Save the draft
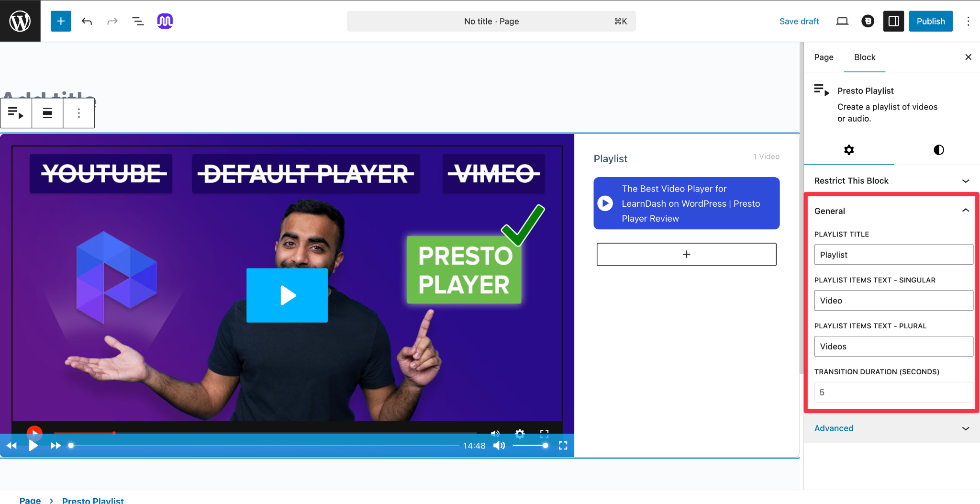This screenshot has width=980, height=504. tap(799, 21)
